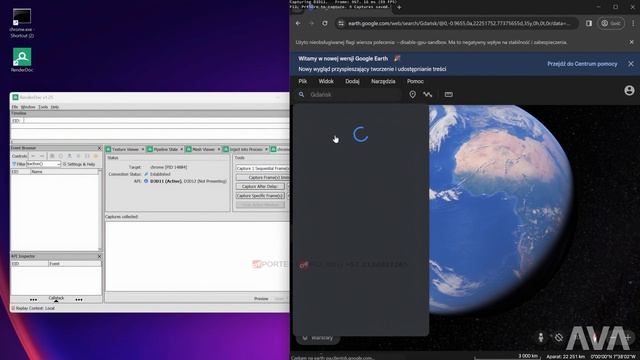Click the Preview option under captures list
Screen dimensions: 640x360
tap(261, 299)
